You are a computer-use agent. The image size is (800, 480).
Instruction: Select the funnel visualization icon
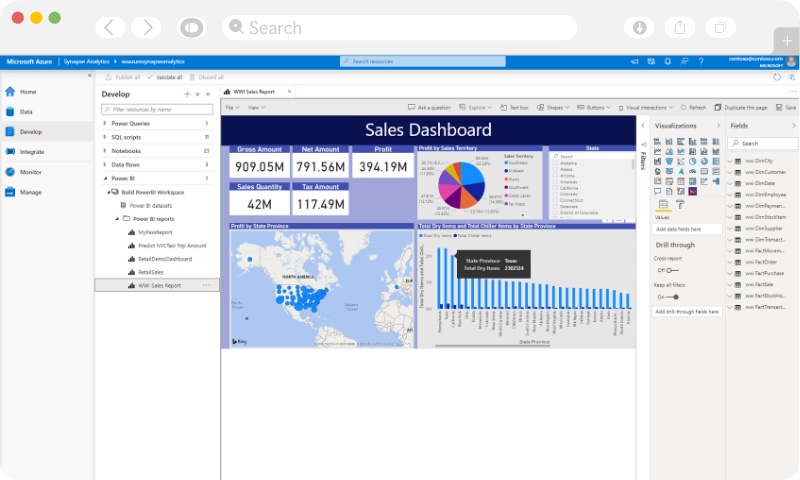[669, 161]
